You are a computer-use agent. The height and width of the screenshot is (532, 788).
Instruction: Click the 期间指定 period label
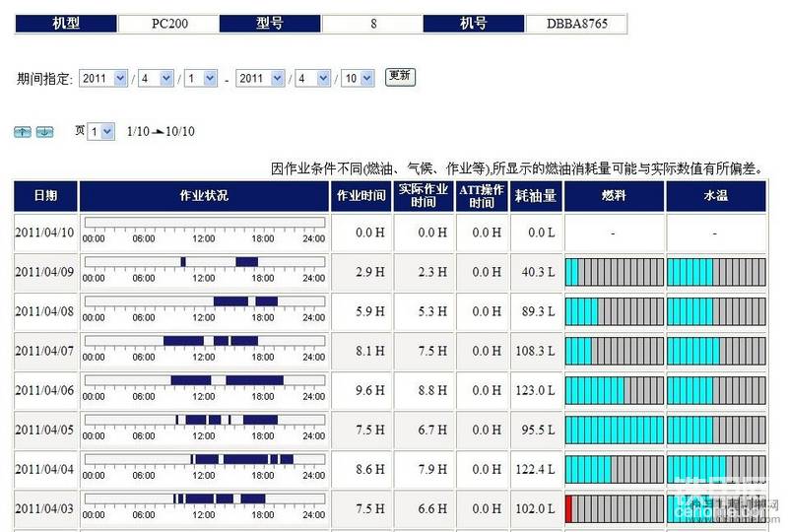[x=44, y=79]
